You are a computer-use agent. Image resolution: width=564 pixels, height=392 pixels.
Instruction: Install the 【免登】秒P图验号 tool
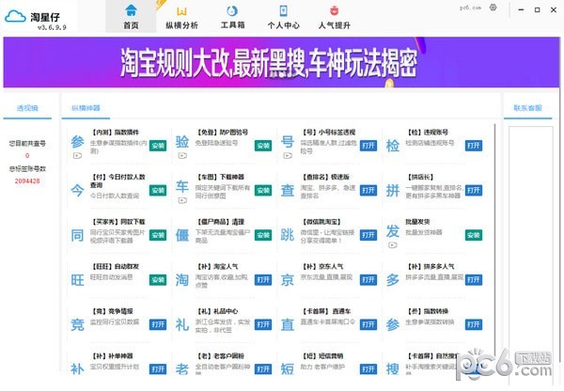(263, 146)
